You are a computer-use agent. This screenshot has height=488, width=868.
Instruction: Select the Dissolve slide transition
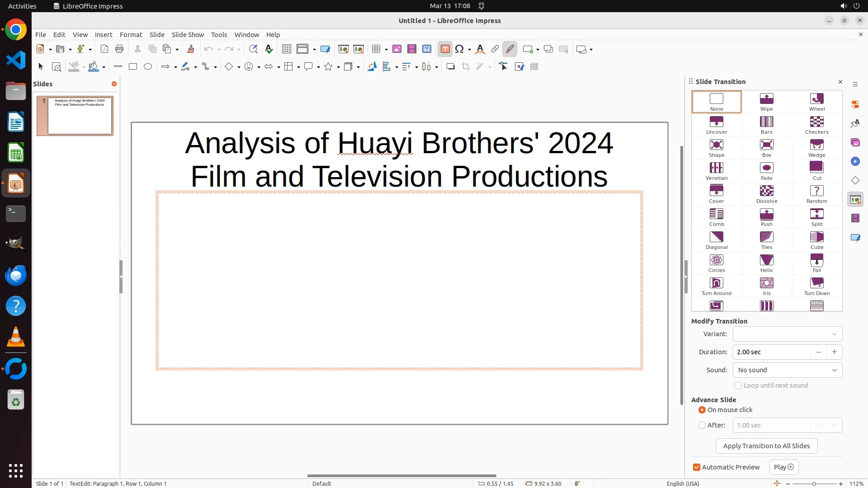(x=766, y=194)
